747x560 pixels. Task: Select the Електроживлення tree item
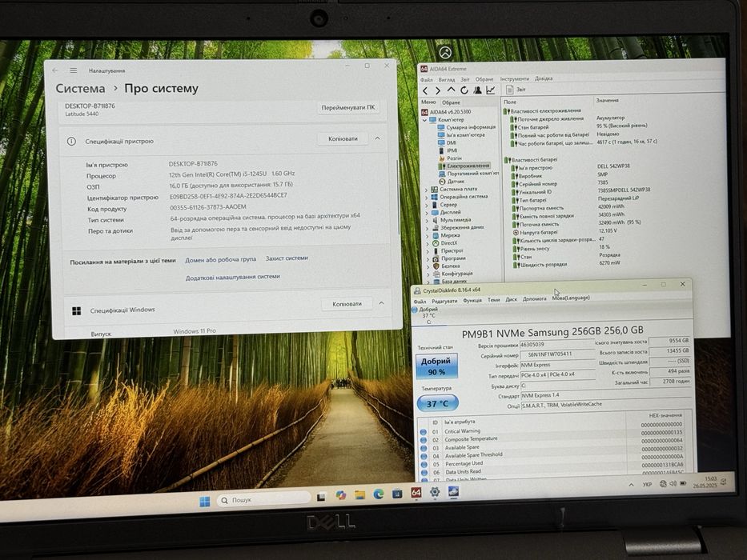click(x=464, y=166)
